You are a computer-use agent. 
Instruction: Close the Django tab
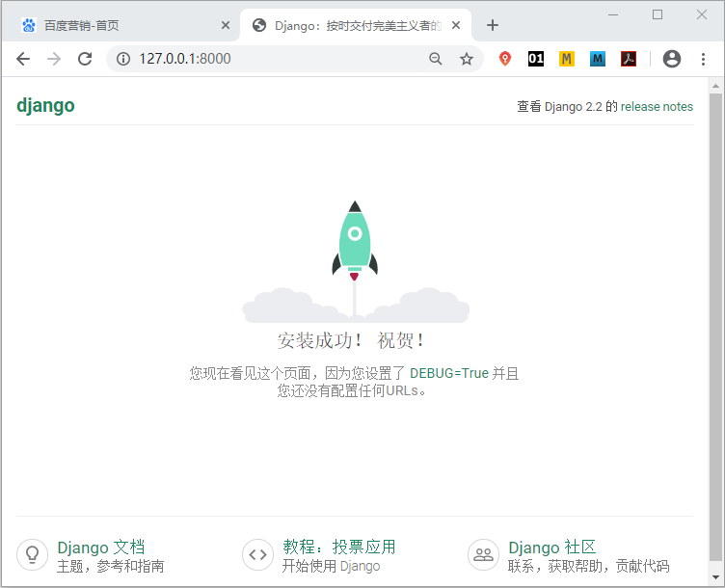click(456, 25)
